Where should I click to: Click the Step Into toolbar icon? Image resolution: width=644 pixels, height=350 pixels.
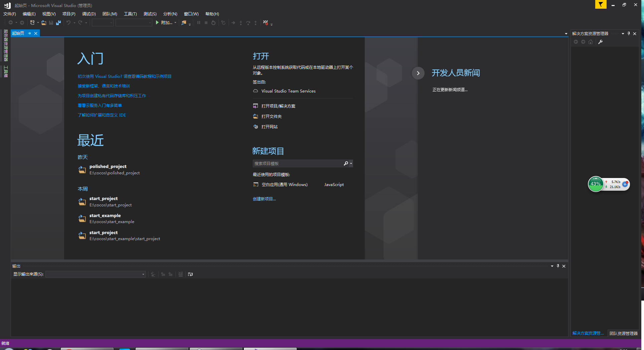tap(241, 23)
